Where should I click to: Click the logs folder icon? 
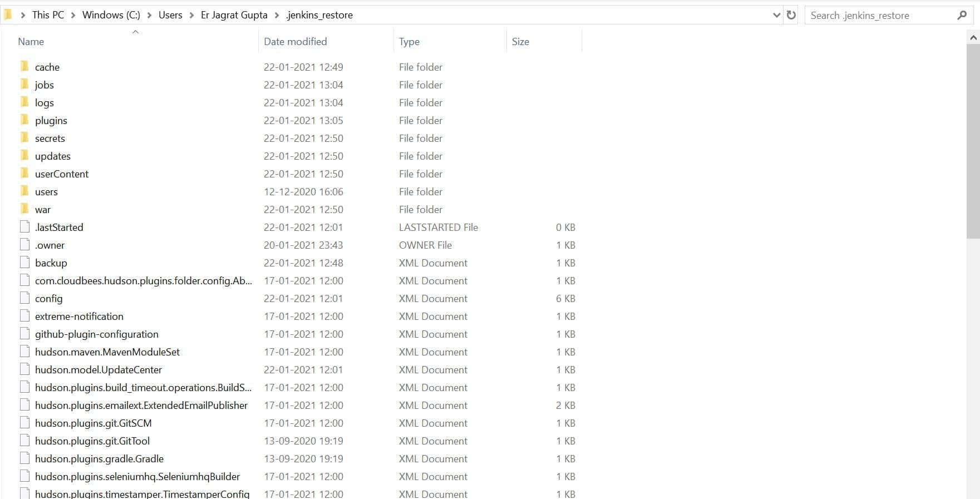tap(24, 102)
